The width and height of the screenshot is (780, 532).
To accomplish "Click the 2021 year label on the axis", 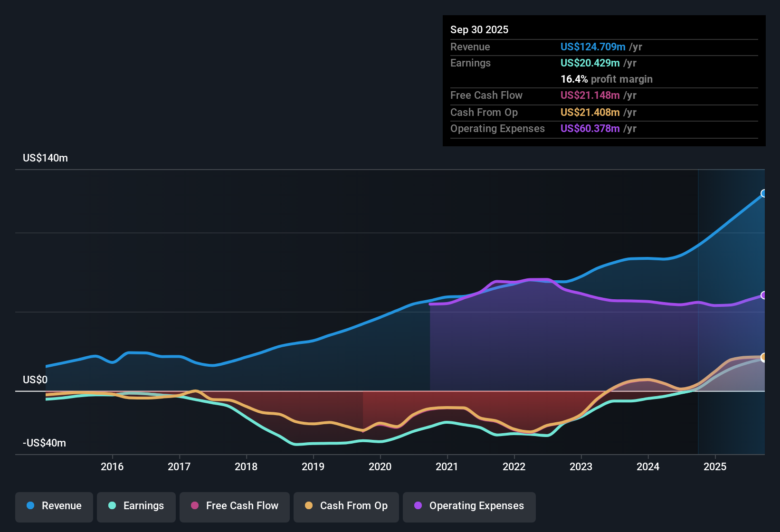I will coord(447,467).
